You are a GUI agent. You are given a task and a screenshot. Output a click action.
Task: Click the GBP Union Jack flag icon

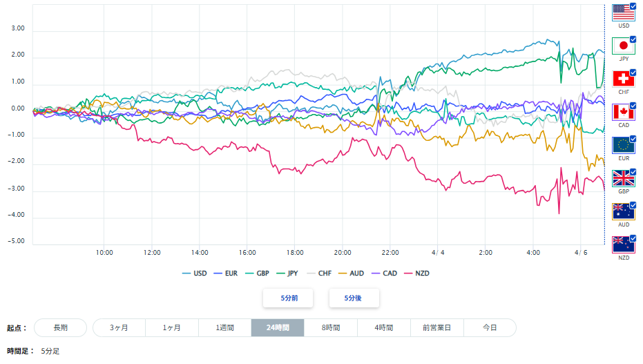click(623, 178)
